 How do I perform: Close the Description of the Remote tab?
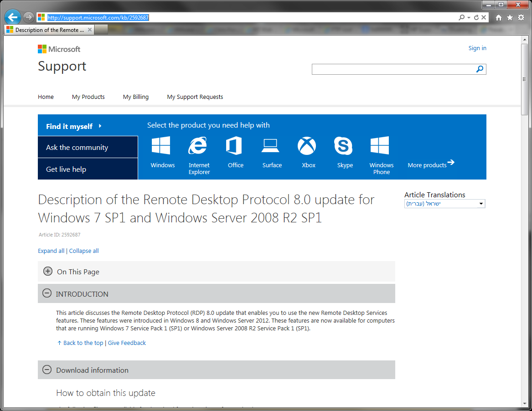point(90,30)
